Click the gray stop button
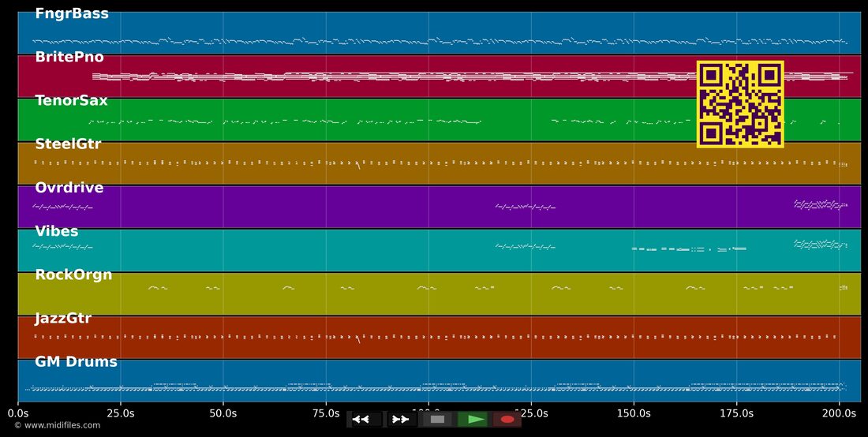 point(437,420)
